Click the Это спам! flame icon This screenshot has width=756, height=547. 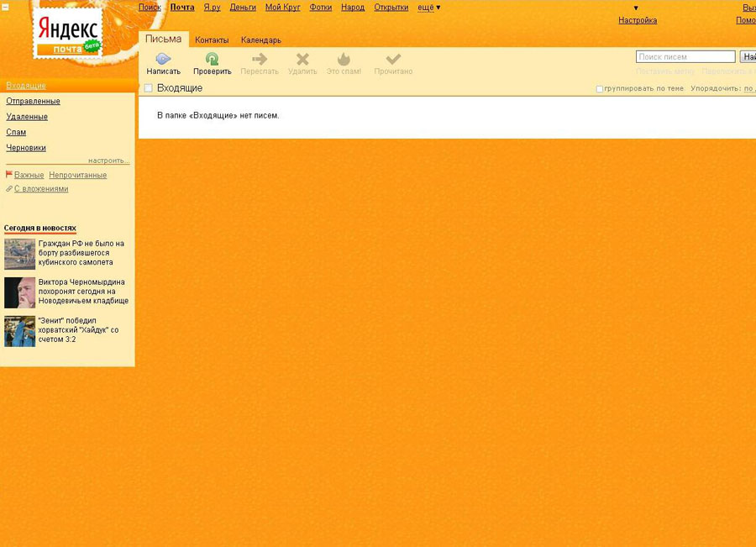tap(344, 59)
